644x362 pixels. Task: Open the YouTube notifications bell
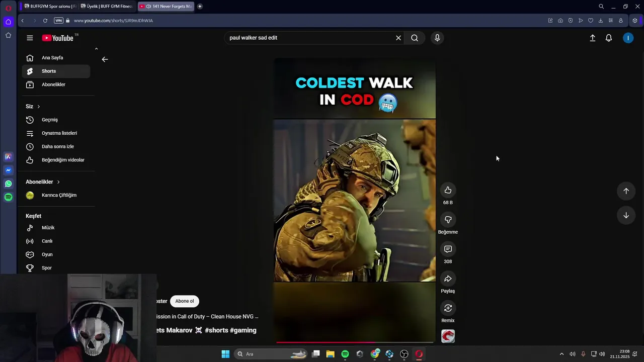(x=609, y=38)
